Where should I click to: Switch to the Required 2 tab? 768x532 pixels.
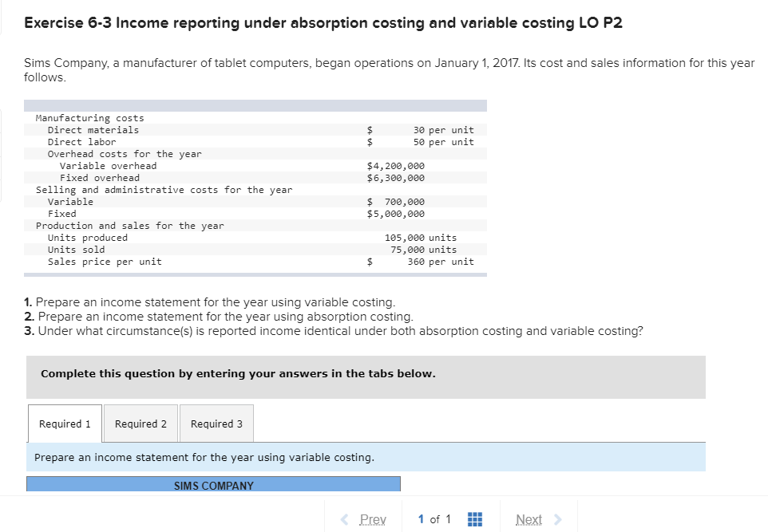(141, 424)
